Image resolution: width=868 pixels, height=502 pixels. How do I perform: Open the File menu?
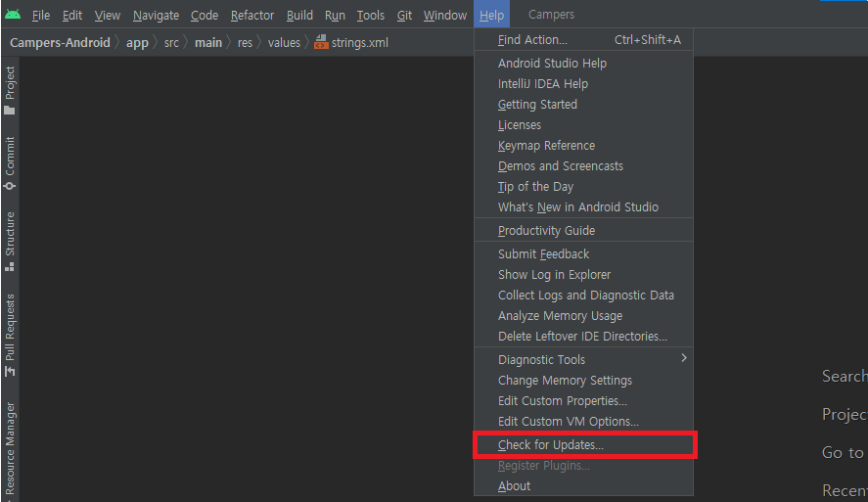(x=41, y=15)
